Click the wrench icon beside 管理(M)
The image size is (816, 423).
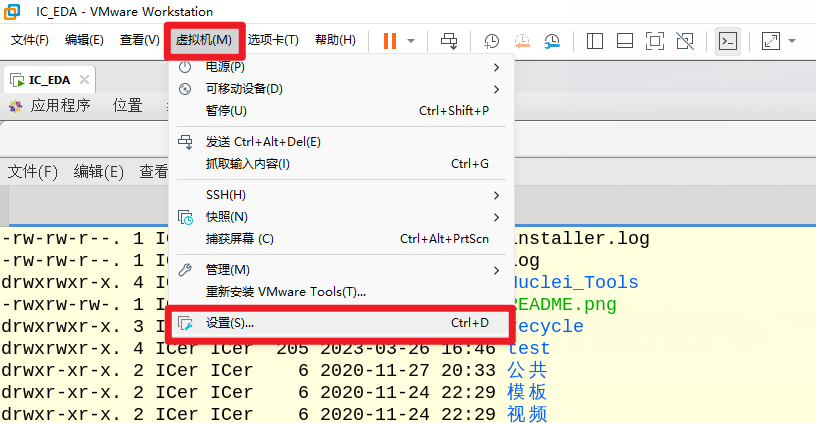[185, 270]
